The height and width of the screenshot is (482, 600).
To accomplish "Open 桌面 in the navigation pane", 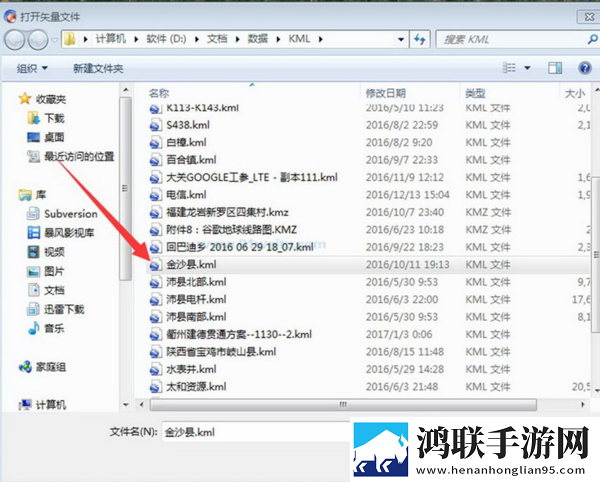I will pyautogui.click(x=46, y=137).
